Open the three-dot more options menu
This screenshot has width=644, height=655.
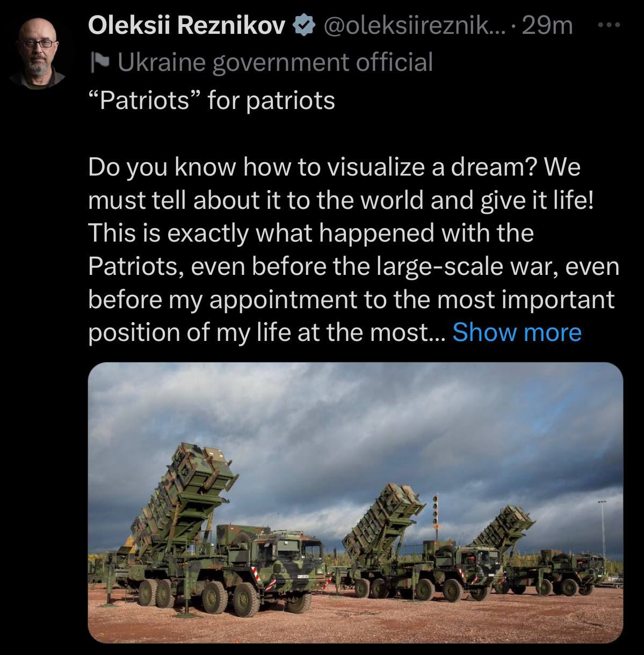[609, 25]
